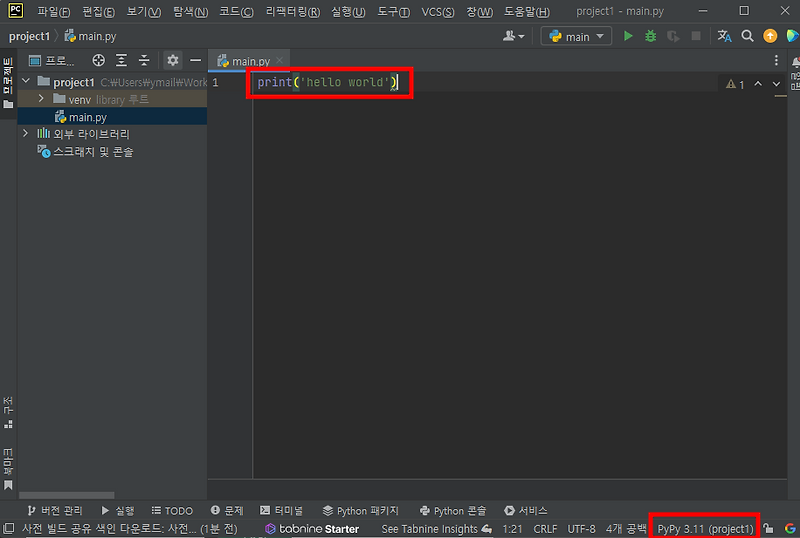Open the Refactor menu (리팩터링)
800x538 pixels.
292,11
